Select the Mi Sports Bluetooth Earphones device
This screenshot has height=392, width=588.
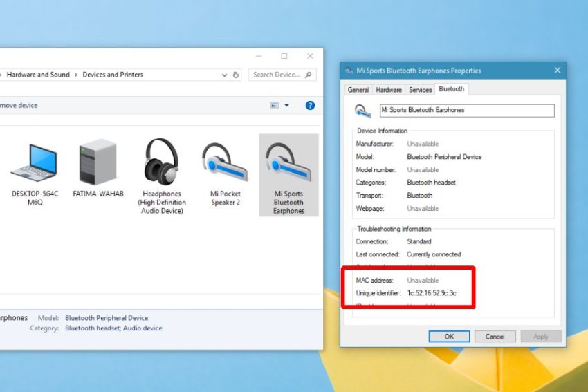(288, 175)
